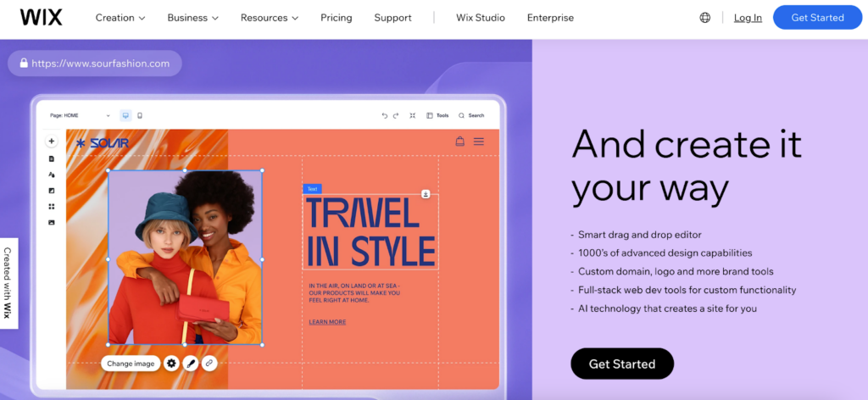Expand the Page: HOME dropdown
The image size is (868, 400).
click(81, 115)
